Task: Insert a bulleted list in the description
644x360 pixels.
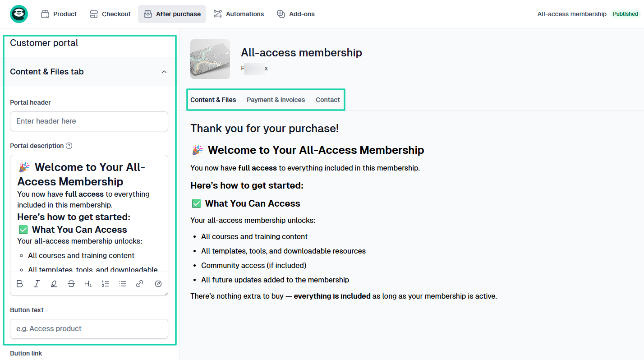Action: [123, 284]
